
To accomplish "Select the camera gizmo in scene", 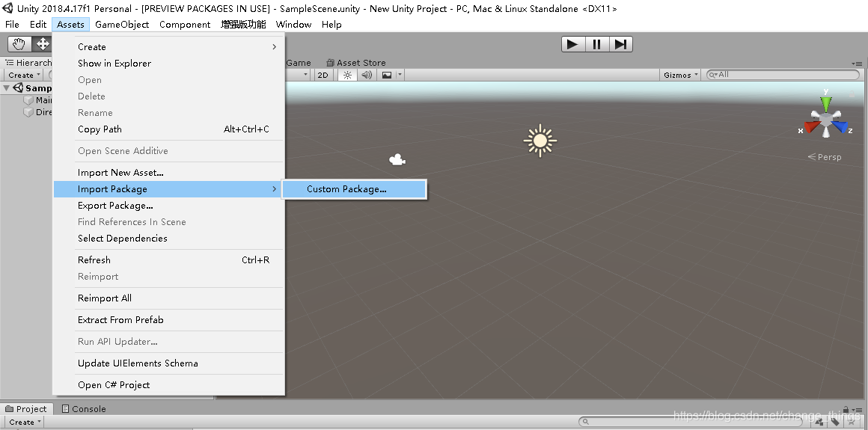I will 397,161.
